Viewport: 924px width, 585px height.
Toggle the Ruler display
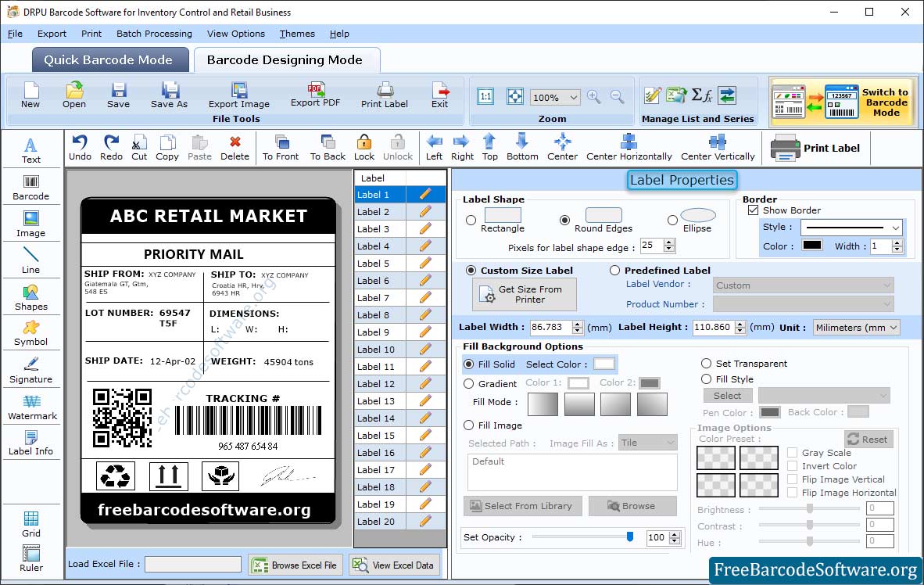(30, 558)
